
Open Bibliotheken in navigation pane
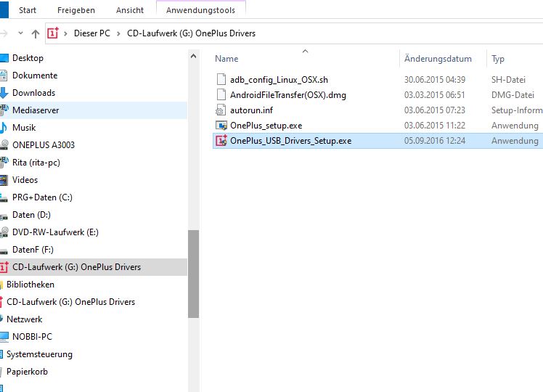click(x=30, y=285)
